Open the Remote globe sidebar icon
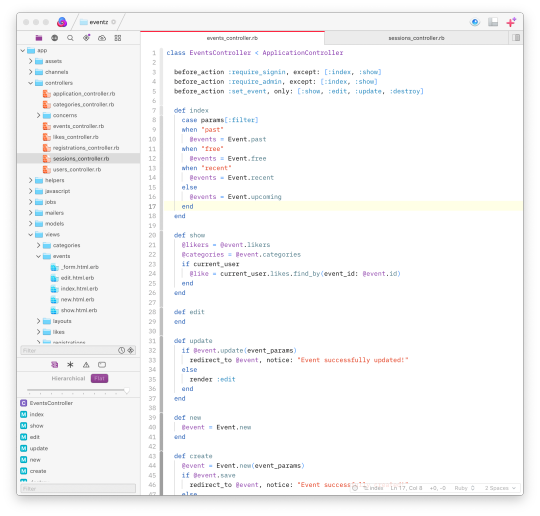The width and height of the screenshot is (540, 516). pos(54,38)
